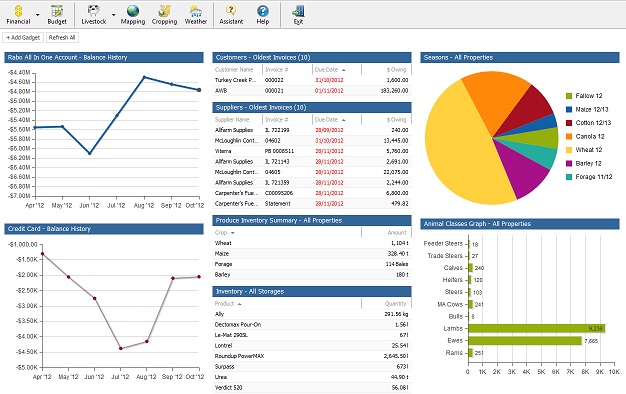Image resolution: width=626 pixels, height=394 pixels.
Task: Click the Supplier Name column header
Action: click(238, 119)
